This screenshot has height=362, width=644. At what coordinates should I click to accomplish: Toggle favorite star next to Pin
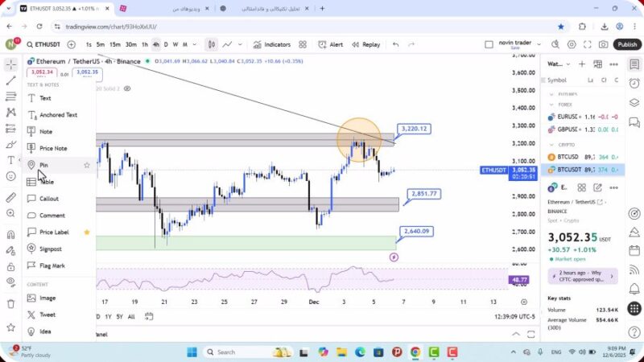(x=87, y=165)
